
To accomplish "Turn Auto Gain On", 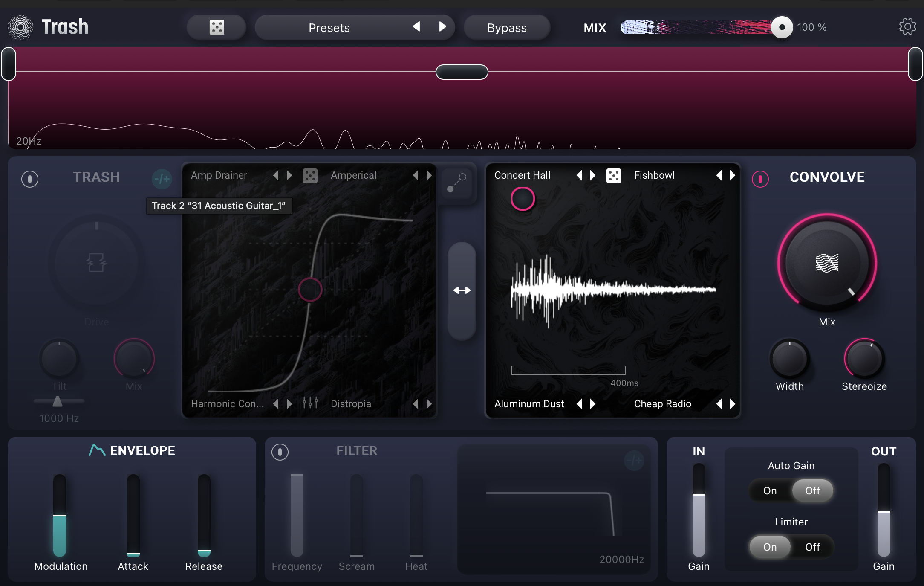I will point(770,491).
